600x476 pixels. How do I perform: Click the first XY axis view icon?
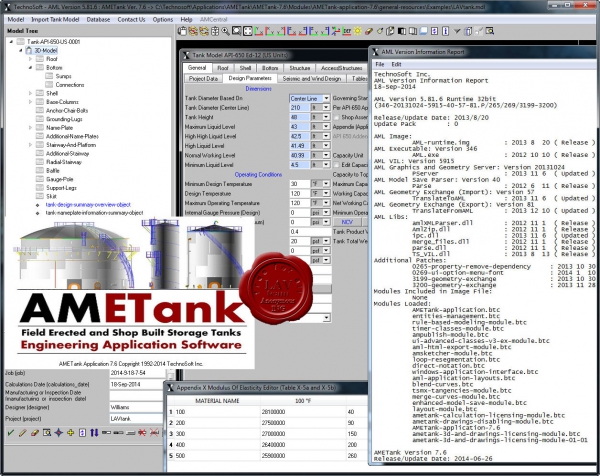tap(259, 31)
